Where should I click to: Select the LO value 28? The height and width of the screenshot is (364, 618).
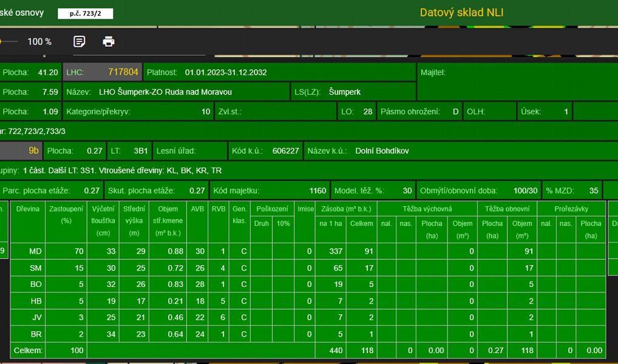coord(368,112)
